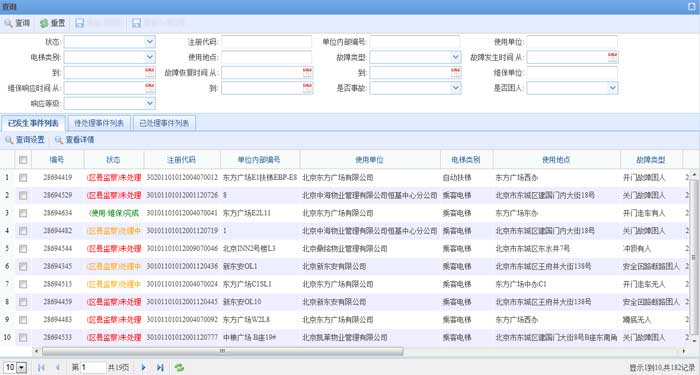Switch to 已发生事件列表 tab
Screen dimensions: 700x375
coord(33,123)
